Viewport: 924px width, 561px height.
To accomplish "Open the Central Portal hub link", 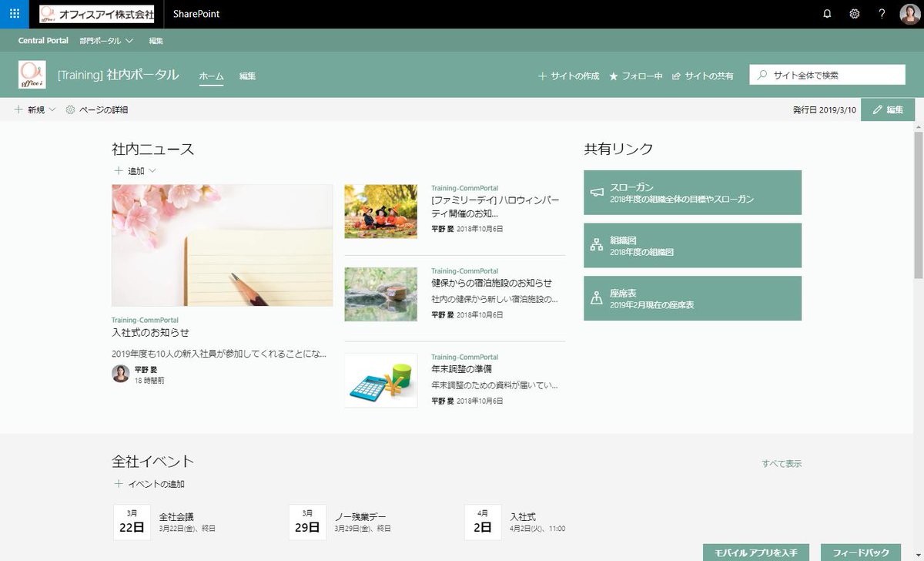I will click(x=43, y=41).
